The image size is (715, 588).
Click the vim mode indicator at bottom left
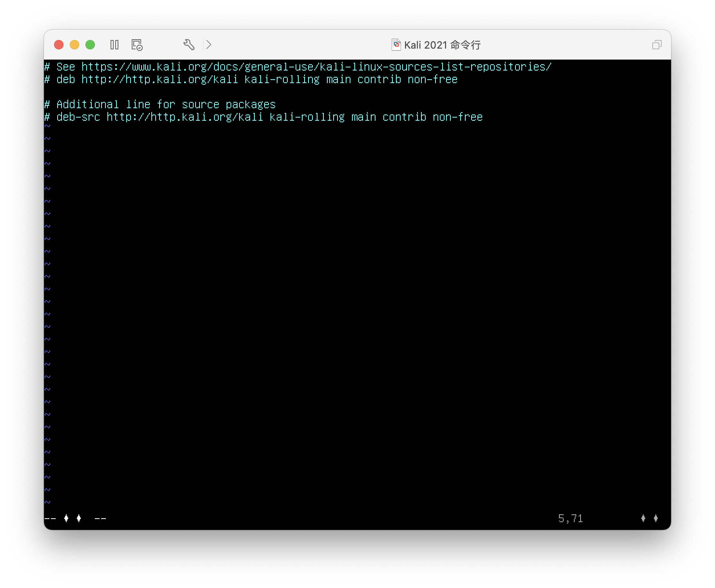click(x=75, y=519)
